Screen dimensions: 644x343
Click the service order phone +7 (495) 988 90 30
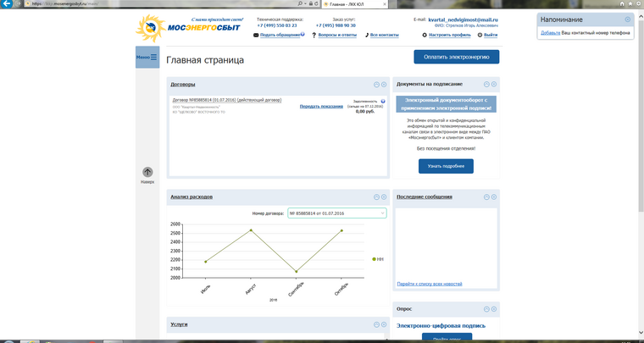[x=336, y=25]
